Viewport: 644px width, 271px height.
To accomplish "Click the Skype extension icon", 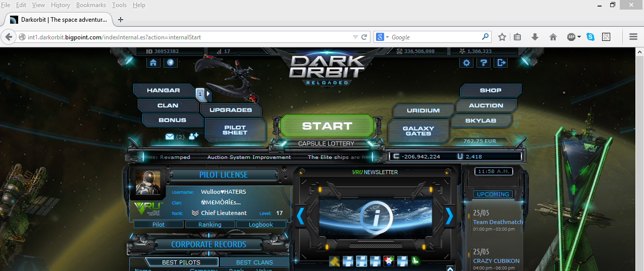I will 590,37.
